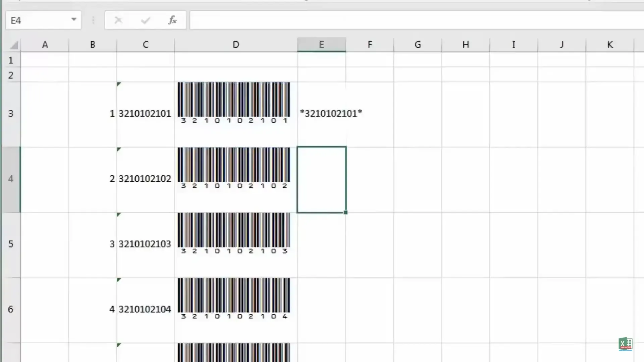Select column J header
The image size is (644, 362).
[x=562, y=45]
